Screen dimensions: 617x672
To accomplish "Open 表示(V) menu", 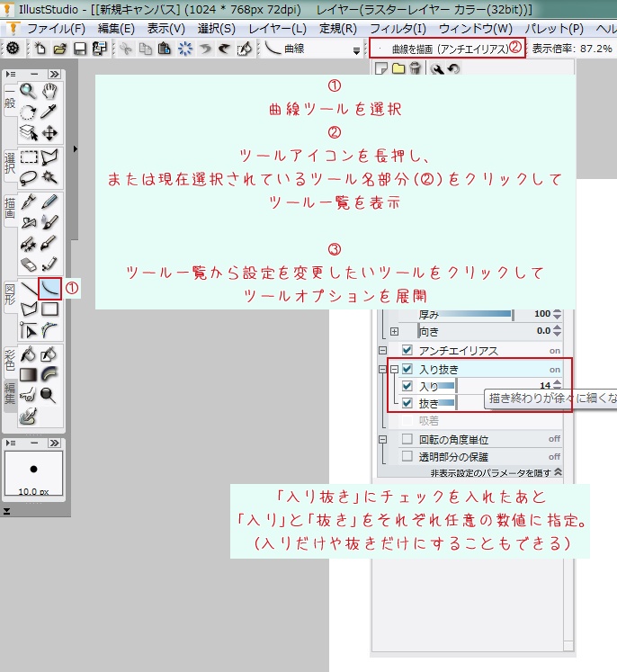I will click(x=165, y=29).
